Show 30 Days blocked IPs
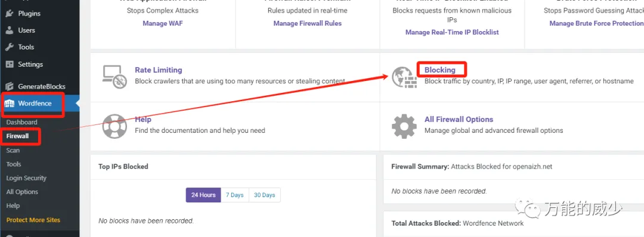The image size is (644, 237). 265,195
